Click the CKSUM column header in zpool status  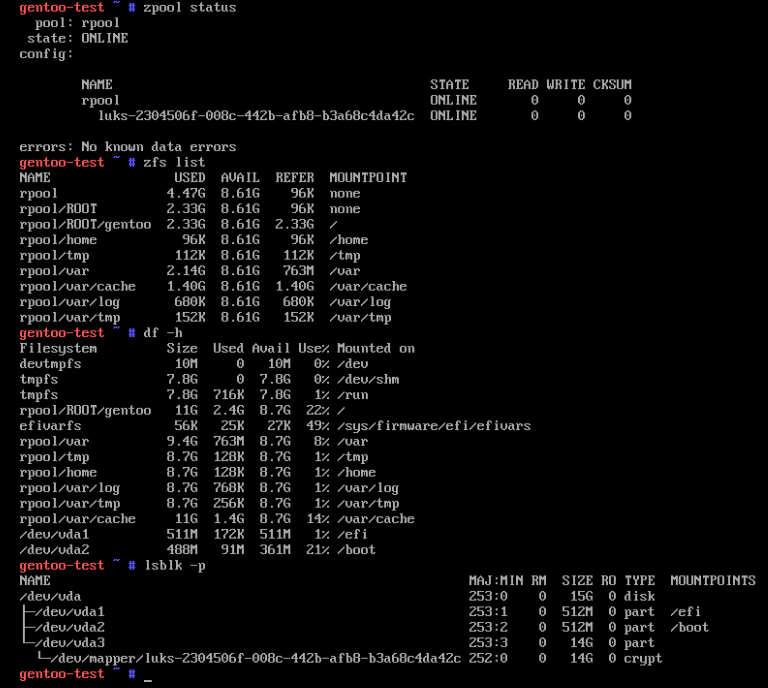point(612,85)
